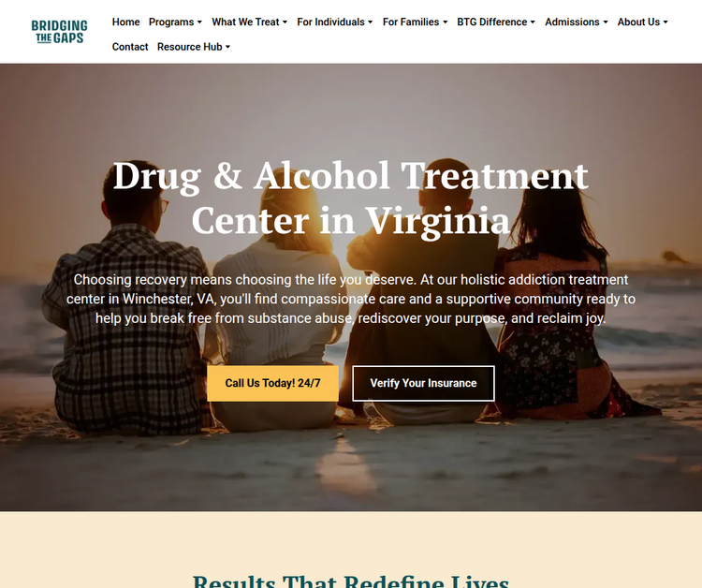Open the Resource Hub dropdown

[194, 47]
